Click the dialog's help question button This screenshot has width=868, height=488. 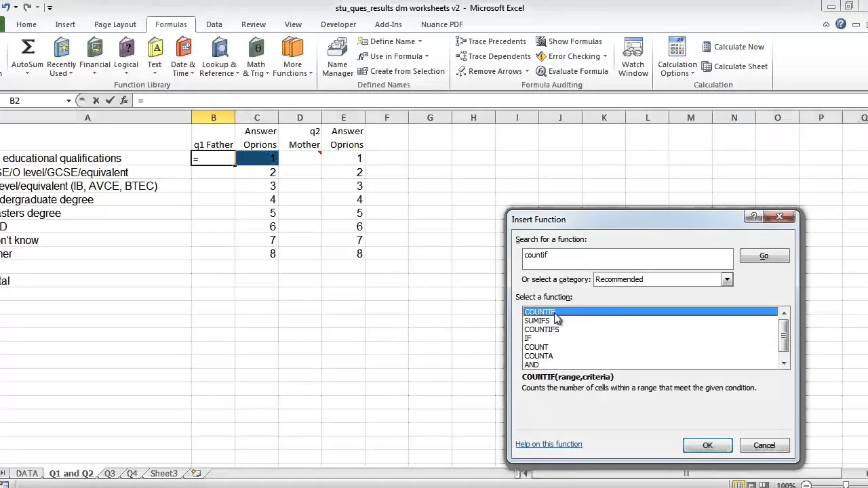coord(753,217)
